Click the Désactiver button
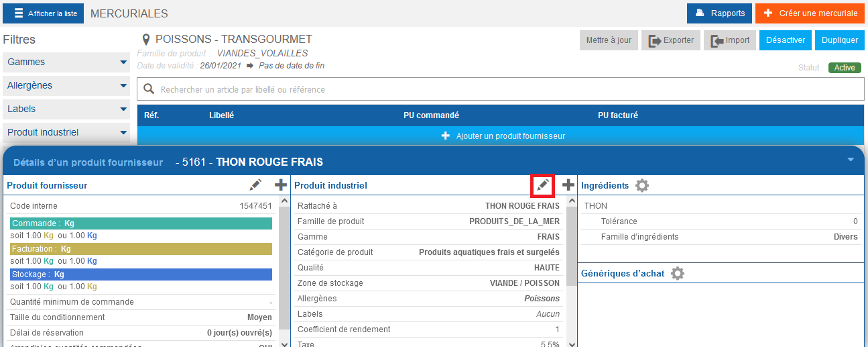Image resolution: width=868 pixels, height=355 pixels. tap(786, 40)
